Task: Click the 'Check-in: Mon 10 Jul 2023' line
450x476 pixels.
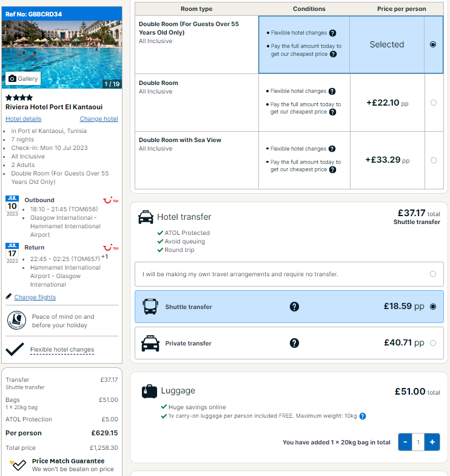Action: click(50, 148)
